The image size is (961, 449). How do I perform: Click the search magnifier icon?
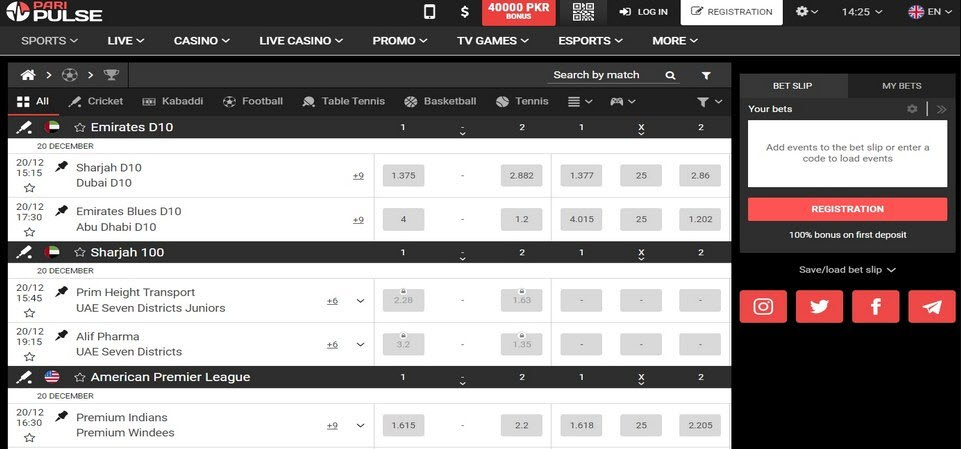coord(670,75)
